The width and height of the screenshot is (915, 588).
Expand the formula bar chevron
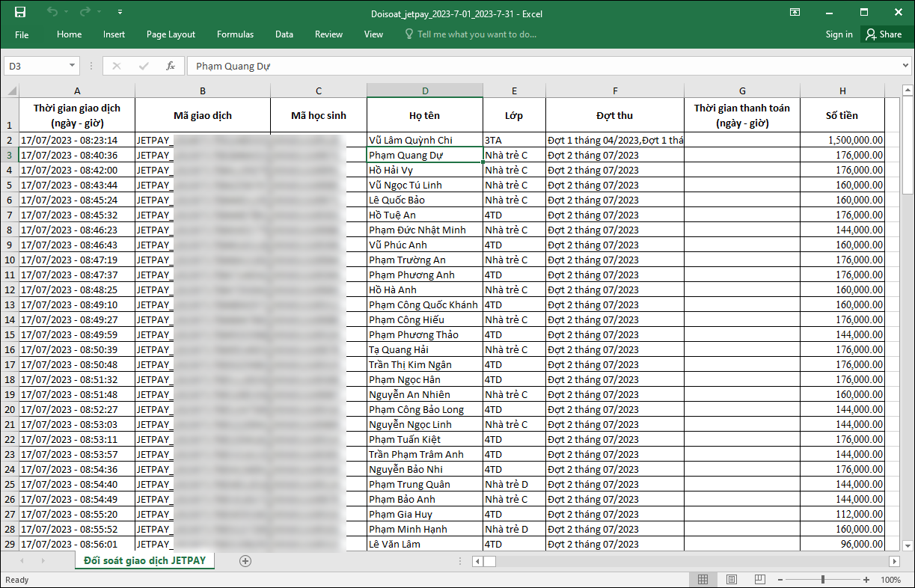coord(905,66)
